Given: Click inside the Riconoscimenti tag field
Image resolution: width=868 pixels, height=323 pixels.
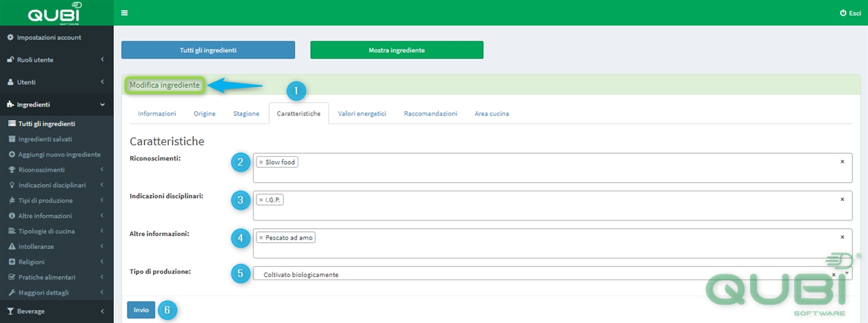Looking at the screenshot, I should (x=553, y=168).
